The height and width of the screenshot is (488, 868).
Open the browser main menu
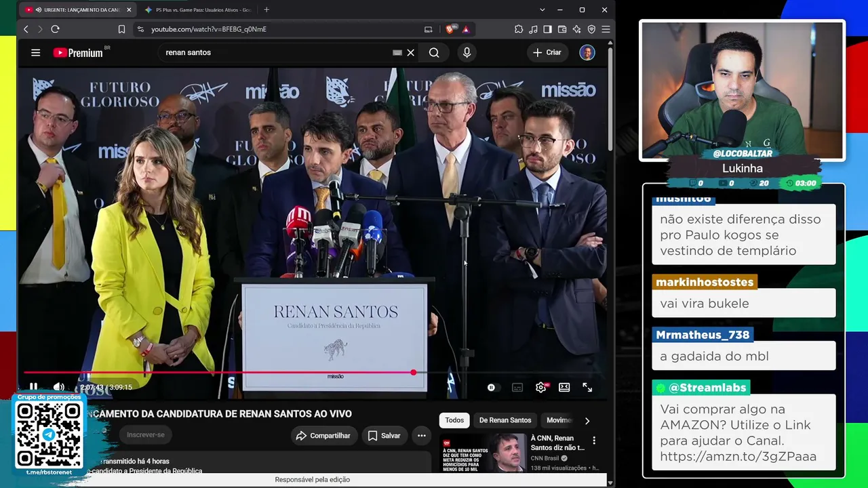coord(606,29)
